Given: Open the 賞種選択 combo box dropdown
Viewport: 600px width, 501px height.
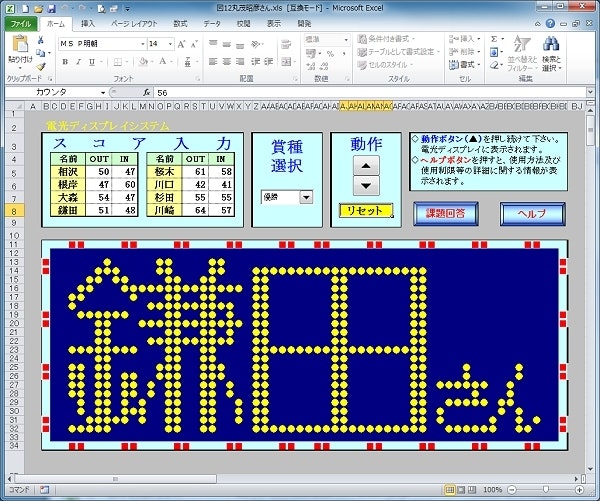Looking at the screenshot, I should pyautogui.click(x=306, y=197).
